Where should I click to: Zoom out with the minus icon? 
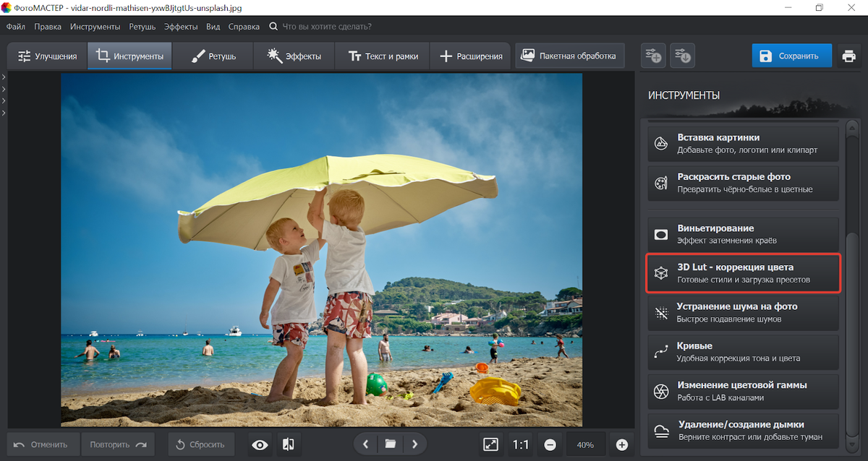[550, 444]
